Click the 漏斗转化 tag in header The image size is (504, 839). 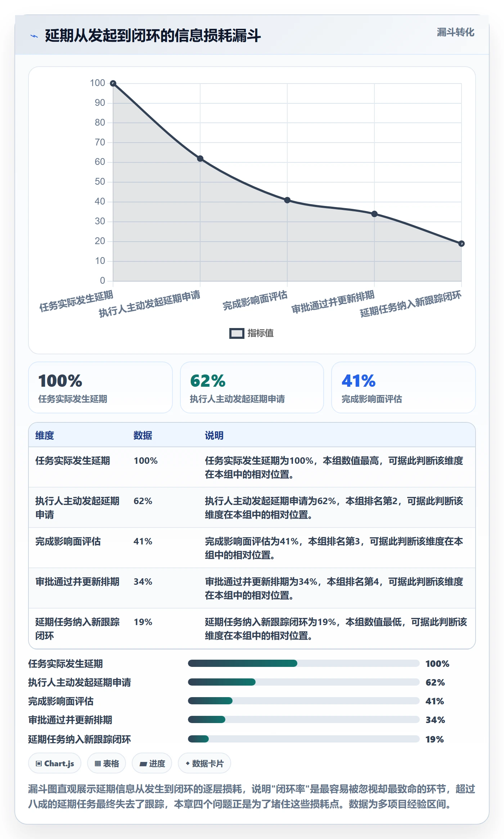coord(455,32)
